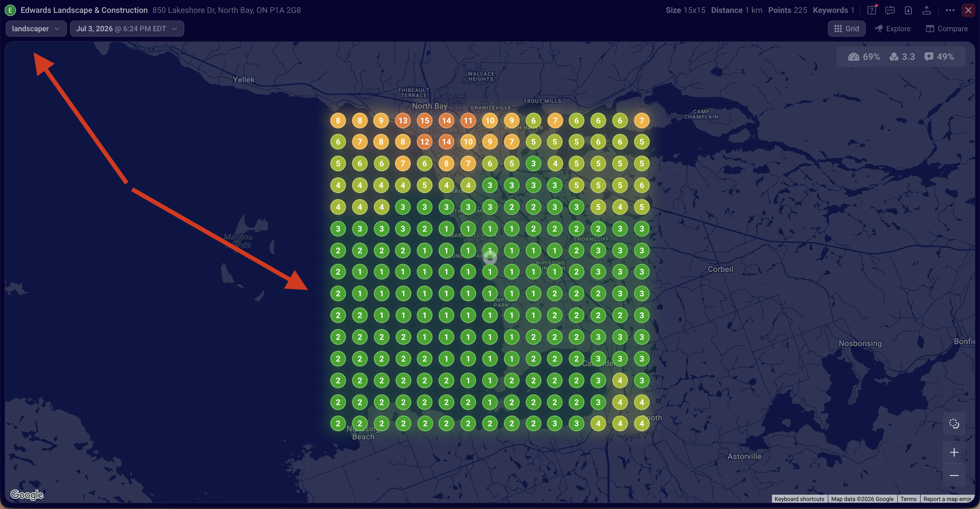Image resolution: width=980 pixels, height=509 pixels.
Task: Open Keyboard shortcuts link
Action: [x=799, y=499]
